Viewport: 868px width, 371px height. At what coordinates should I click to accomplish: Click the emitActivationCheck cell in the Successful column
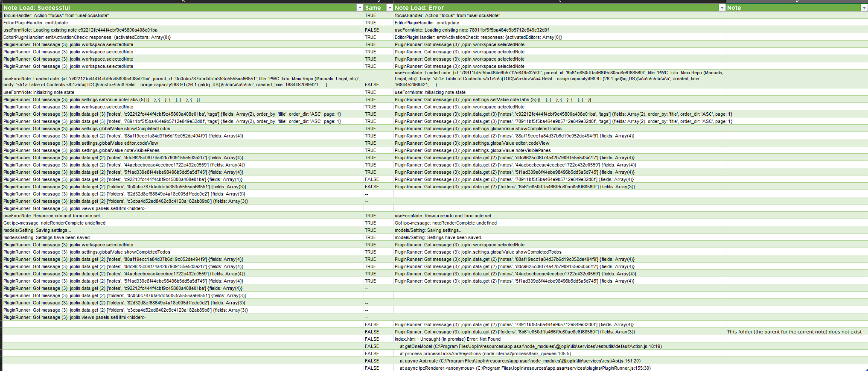(183, 37)
